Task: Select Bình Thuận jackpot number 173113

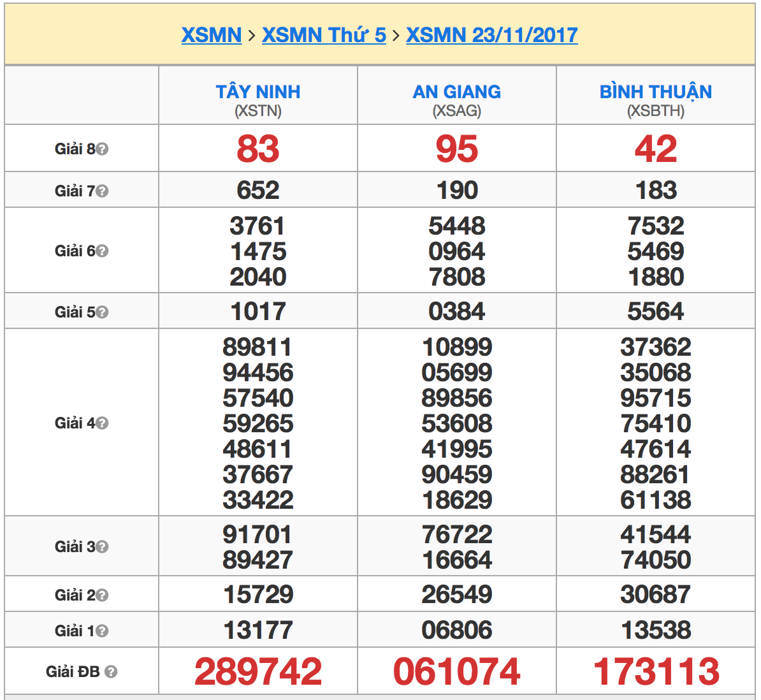Action: click(656, 672)
